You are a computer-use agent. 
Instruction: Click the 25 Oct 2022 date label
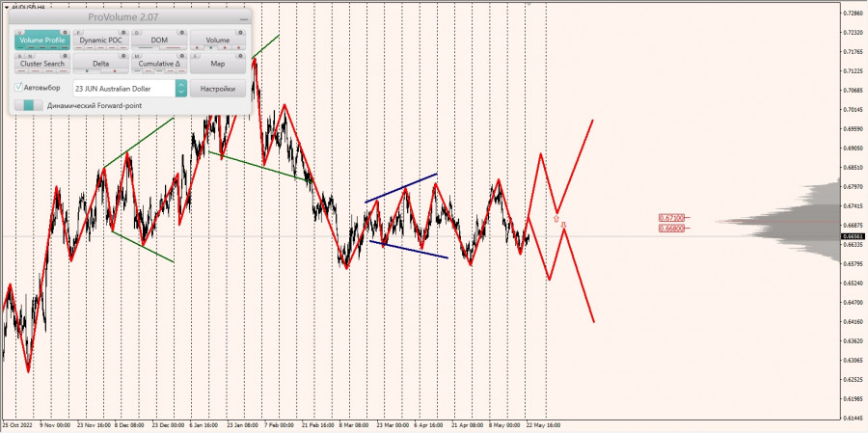(x=15, y=425)
